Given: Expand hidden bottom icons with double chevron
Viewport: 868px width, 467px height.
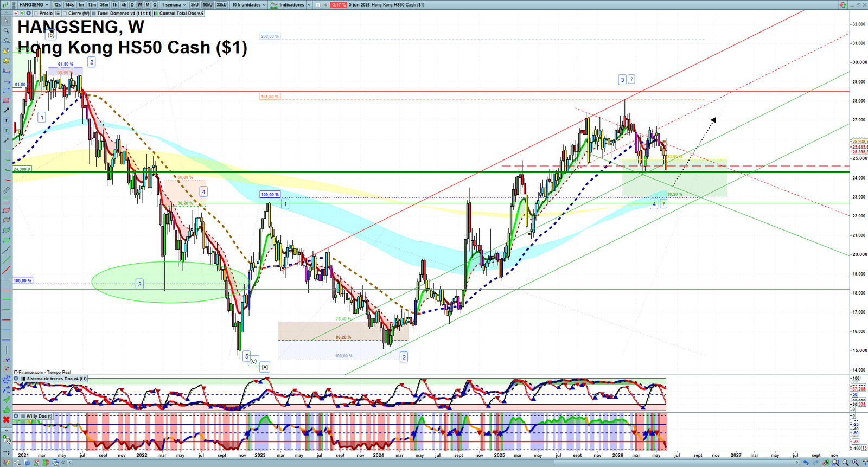Looking at the screenshot, I should 63,463.
